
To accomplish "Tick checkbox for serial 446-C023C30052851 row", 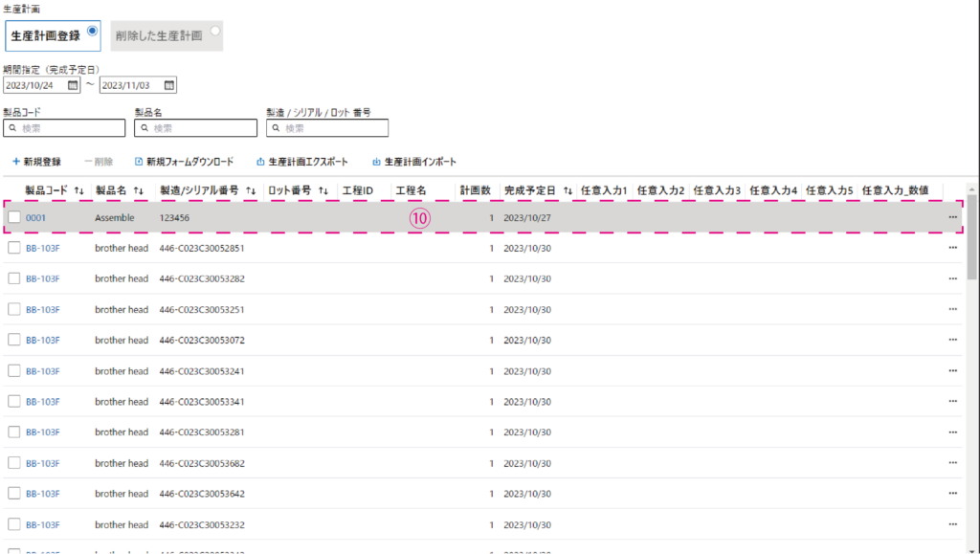I will [14, 248].
